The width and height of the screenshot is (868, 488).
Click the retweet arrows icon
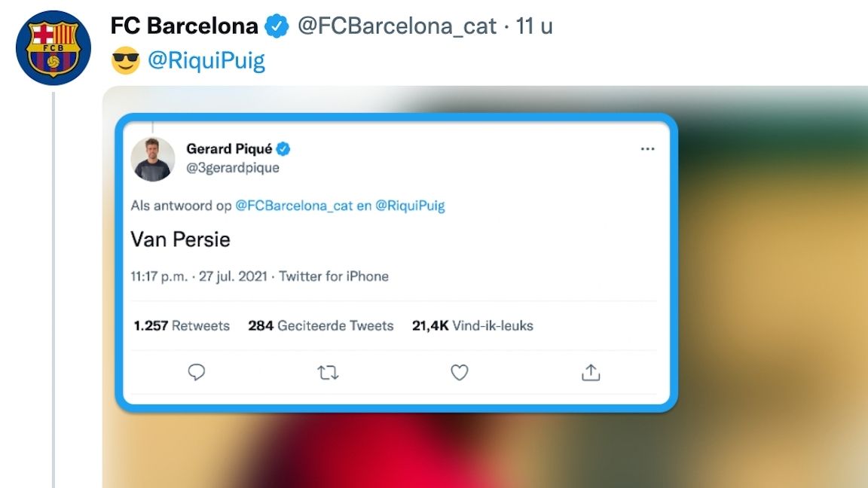(x=328, y=372)
